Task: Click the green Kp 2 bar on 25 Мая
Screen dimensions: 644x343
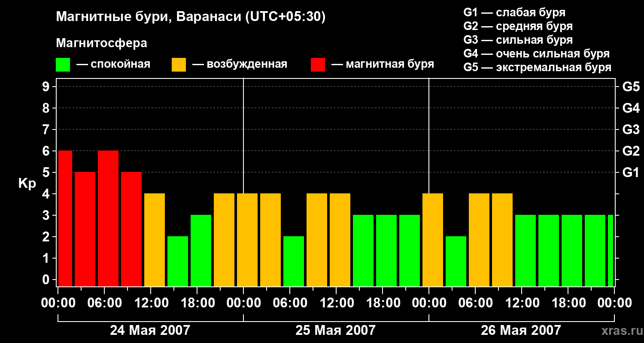Action: 294,262
